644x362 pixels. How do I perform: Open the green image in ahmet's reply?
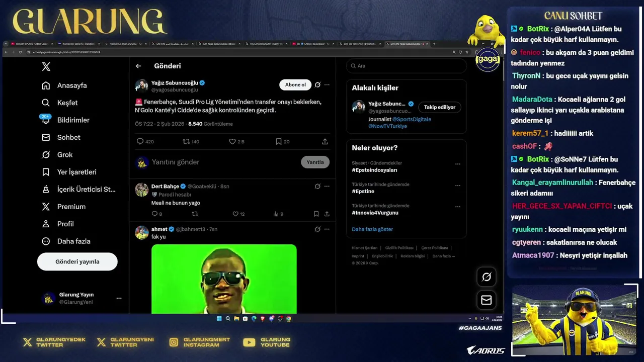pyautogui.click(x=224, y=279)
